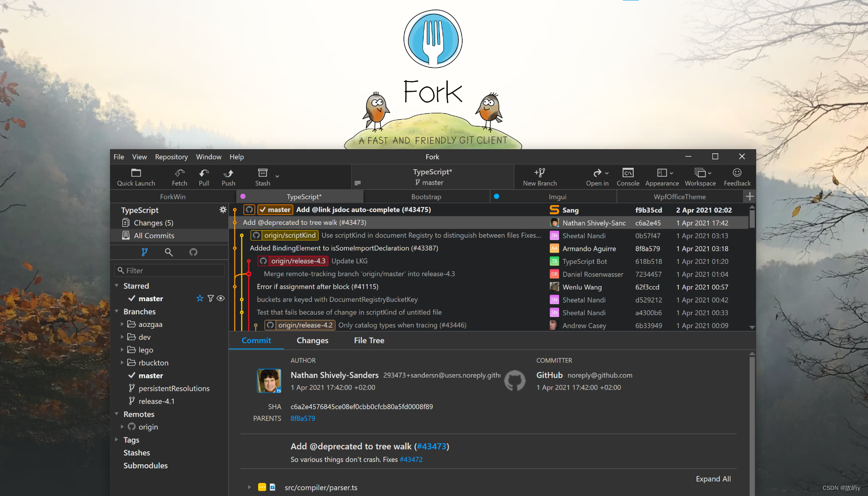Open the Repository menu
This screenshot has height=496, width=868.
coord(171,157)
